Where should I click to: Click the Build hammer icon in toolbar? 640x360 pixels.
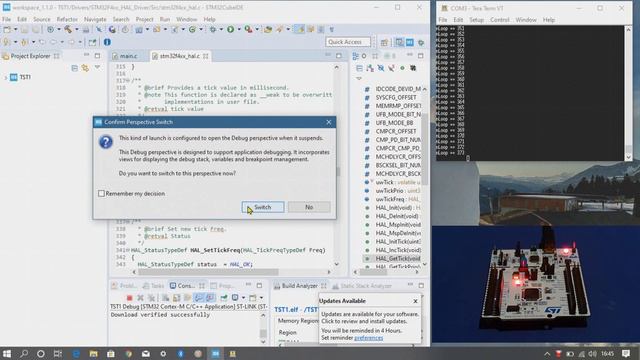(x=68, y=29)
